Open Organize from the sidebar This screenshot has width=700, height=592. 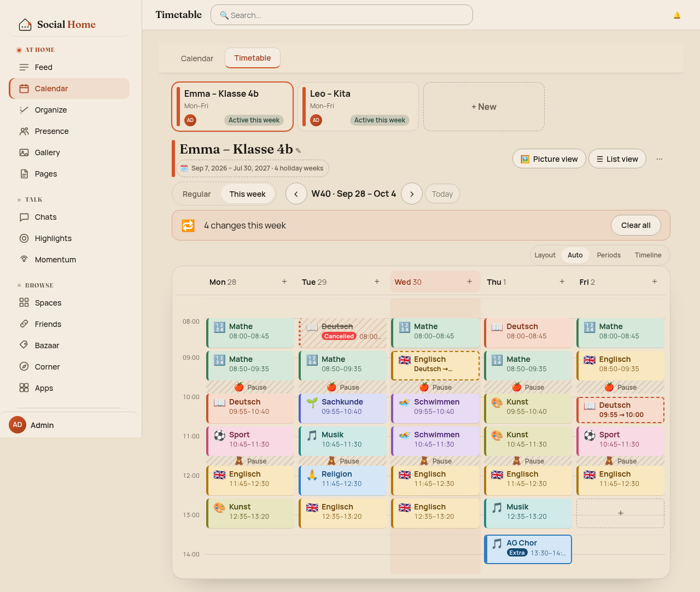pos(69,110)
